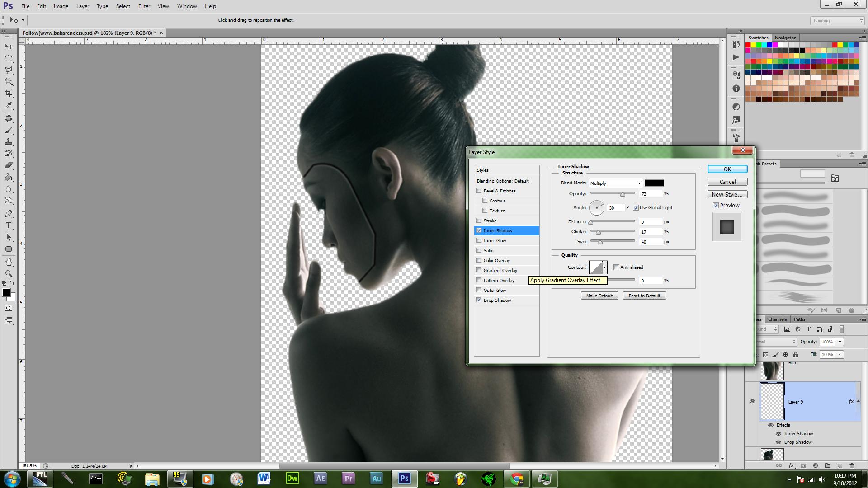Image resolution: width=868 pixels, height=488 pixels.
Task: Select the Horizontal Type tool
Action: tap(9, 225)
